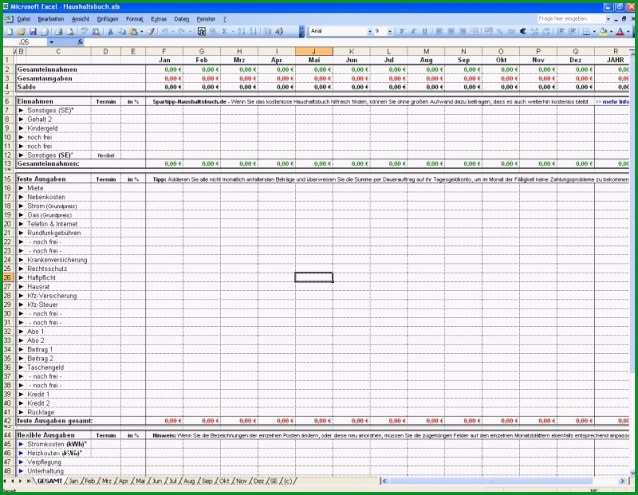Click the Font Color A swatch

tap(620, 31)
